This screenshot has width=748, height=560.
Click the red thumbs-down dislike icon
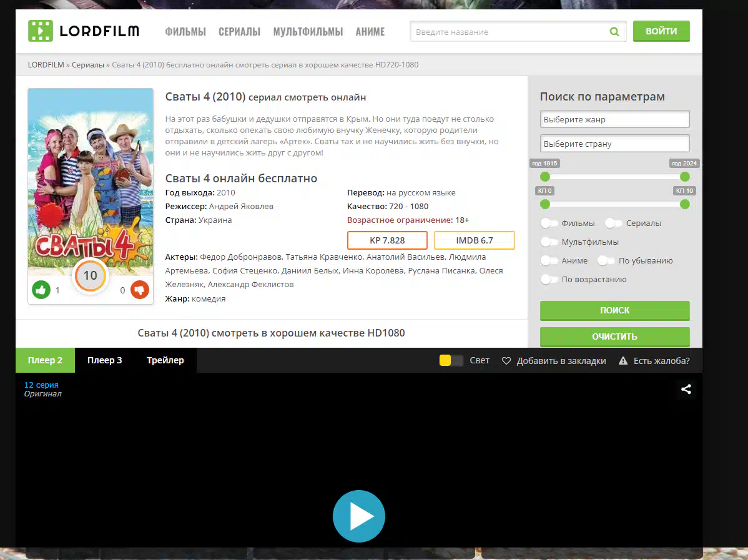pos(140,290)
